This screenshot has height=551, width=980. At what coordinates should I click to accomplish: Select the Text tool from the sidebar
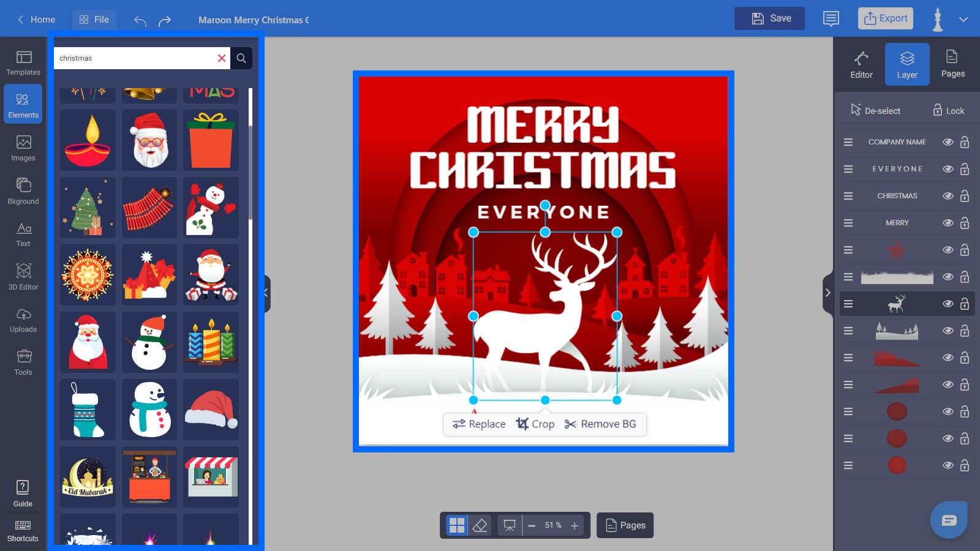pyautogui.click(x=23, y=234)
